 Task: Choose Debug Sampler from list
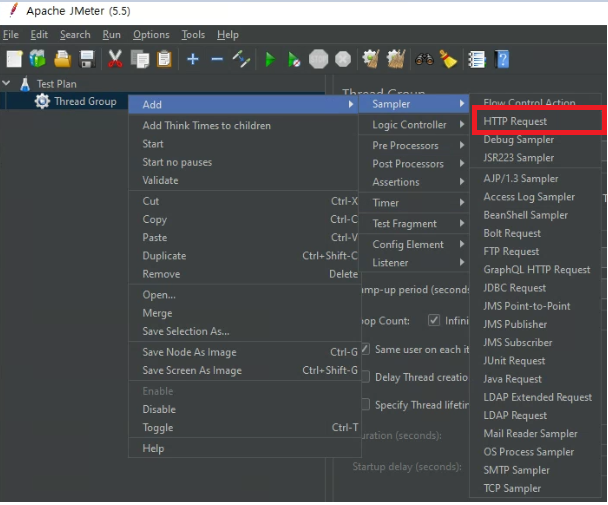[537, 140]
